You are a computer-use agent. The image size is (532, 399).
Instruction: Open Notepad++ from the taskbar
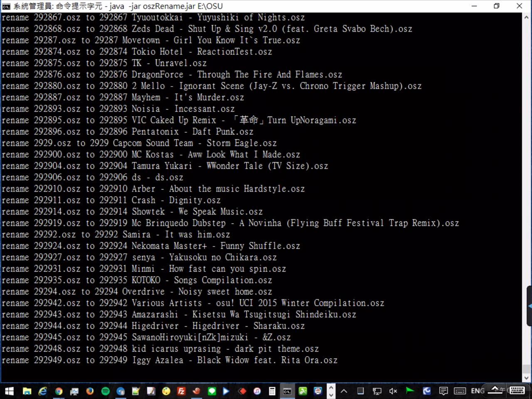pyautogui.click(x=135, y=391)
